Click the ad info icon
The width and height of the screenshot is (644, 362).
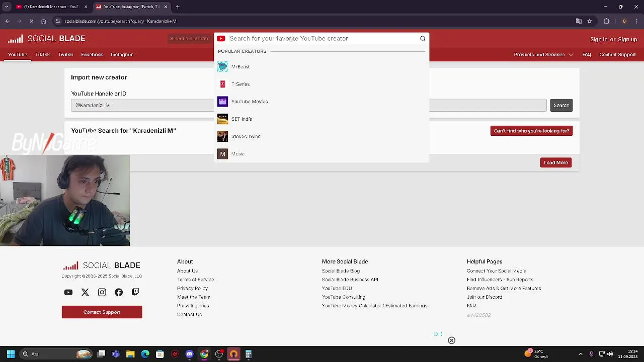tap(436, 334)
